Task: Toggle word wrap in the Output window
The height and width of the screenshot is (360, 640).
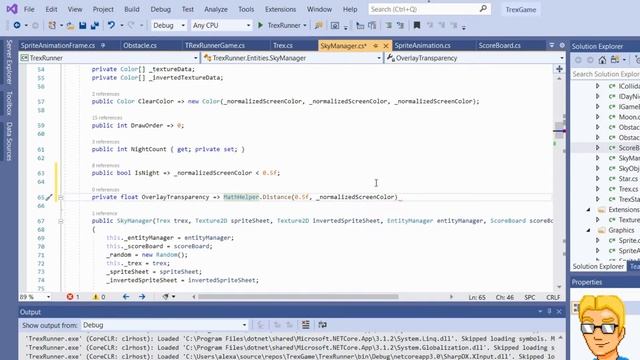Action: (322, 325)
